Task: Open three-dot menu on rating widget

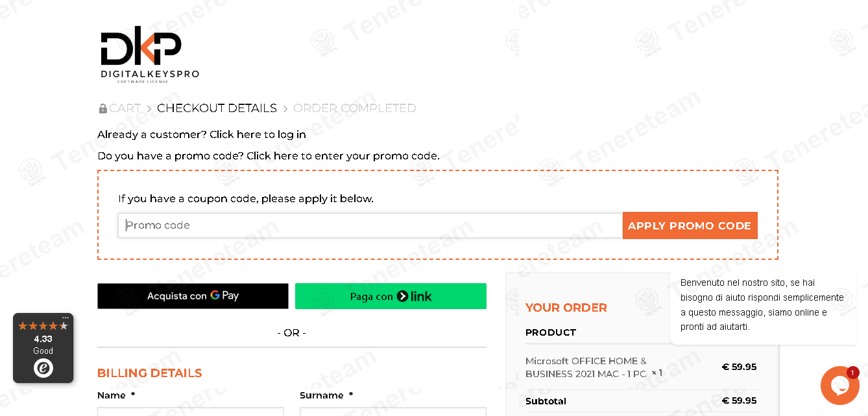Action: (x=66, y=318)
